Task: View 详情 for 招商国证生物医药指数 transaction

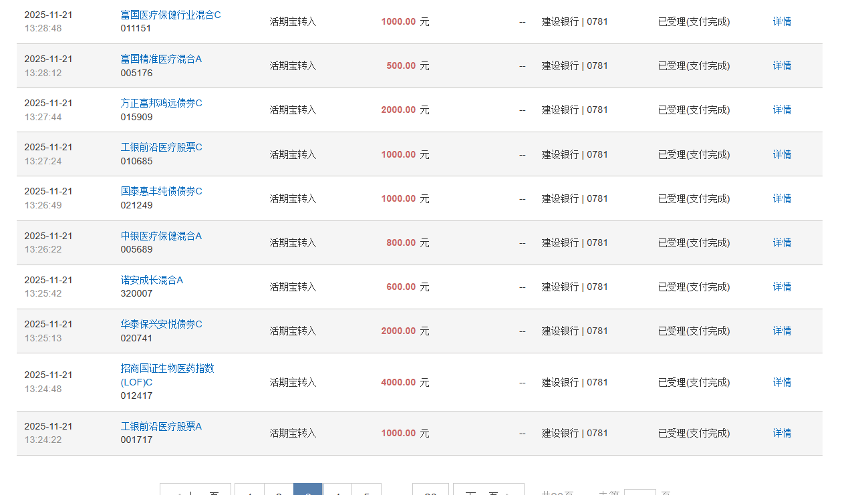Action: point(782,382)
